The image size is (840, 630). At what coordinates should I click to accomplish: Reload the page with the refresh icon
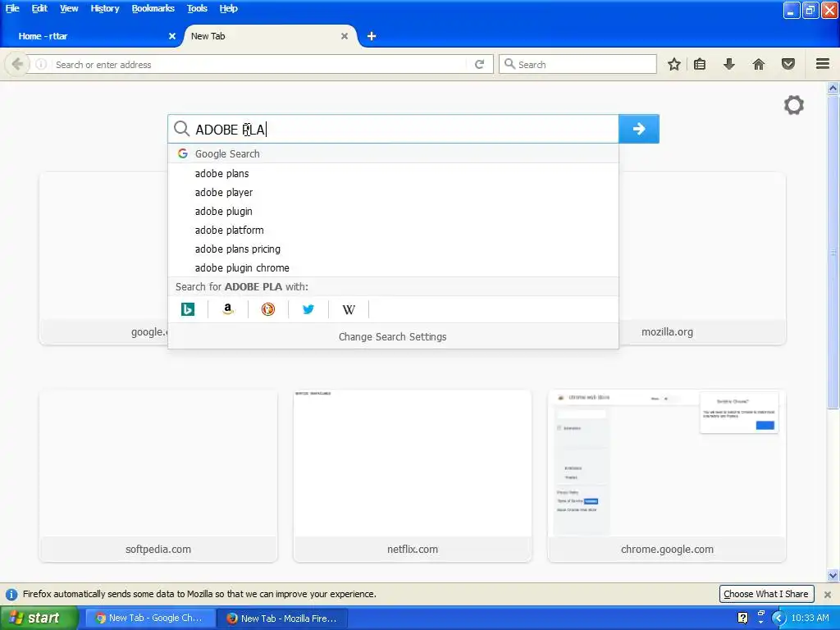click(479, 64)
